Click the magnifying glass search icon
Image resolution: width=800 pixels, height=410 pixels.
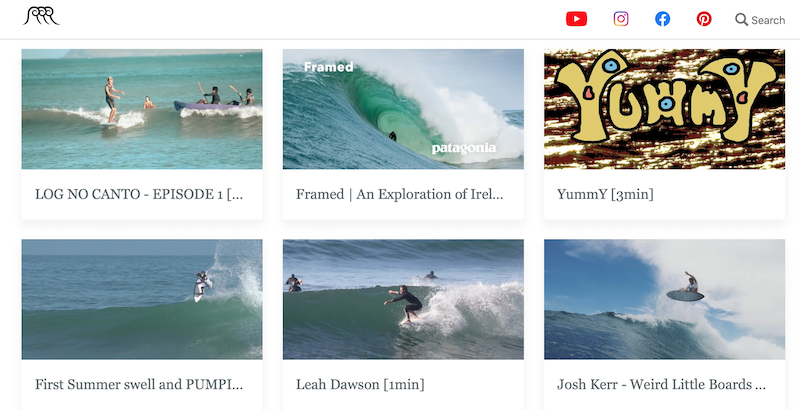(741, 19)
